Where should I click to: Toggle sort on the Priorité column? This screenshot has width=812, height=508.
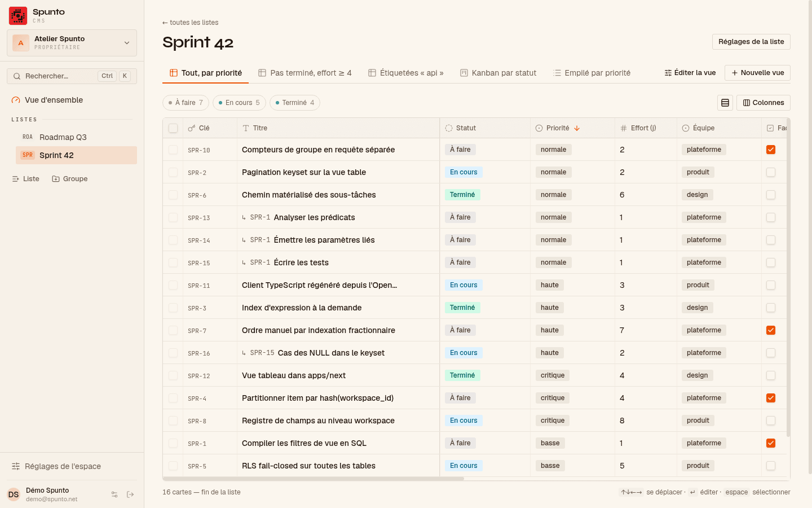pos(572,128)
